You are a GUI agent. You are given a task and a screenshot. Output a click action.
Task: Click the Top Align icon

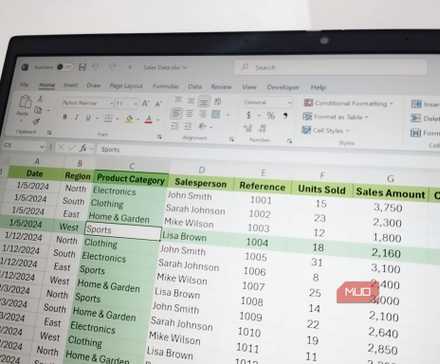178,100
